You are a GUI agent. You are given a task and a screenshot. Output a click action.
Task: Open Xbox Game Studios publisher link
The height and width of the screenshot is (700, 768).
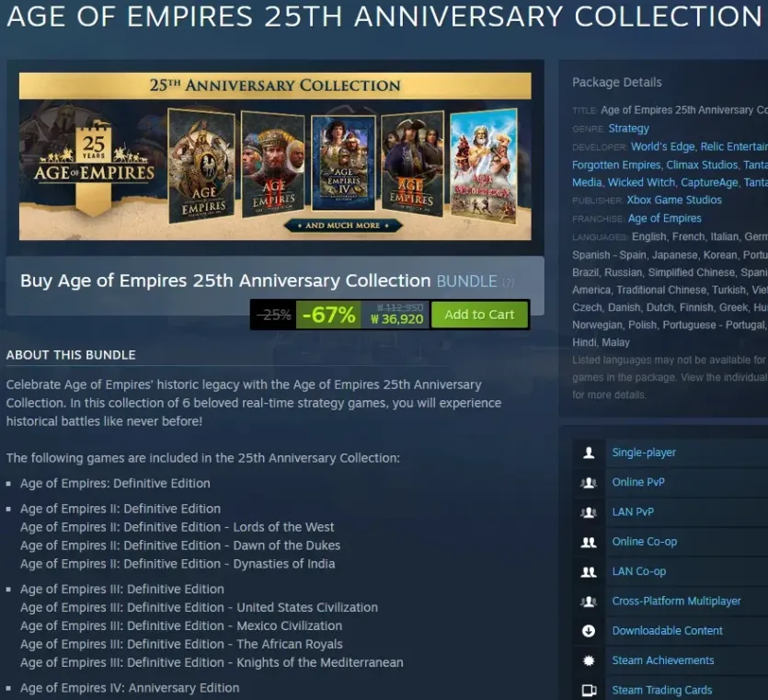(x=674, y=200)
